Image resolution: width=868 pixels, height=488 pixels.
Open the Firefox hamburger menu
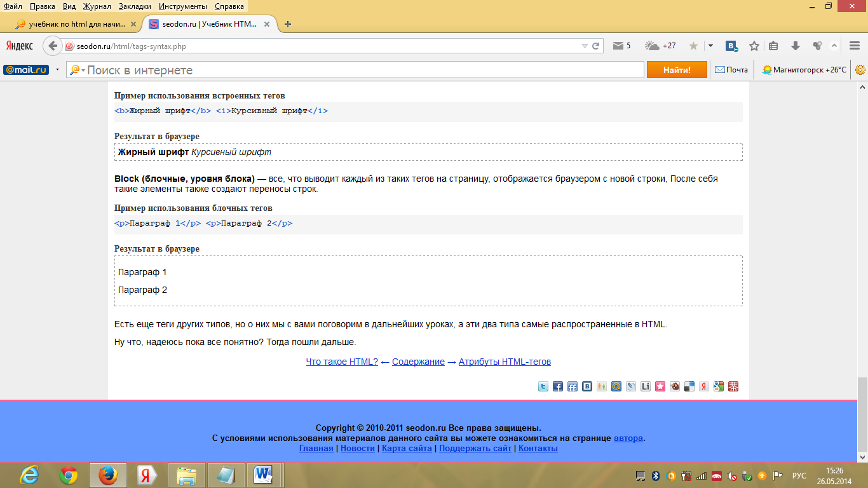(x=855, y=46)
